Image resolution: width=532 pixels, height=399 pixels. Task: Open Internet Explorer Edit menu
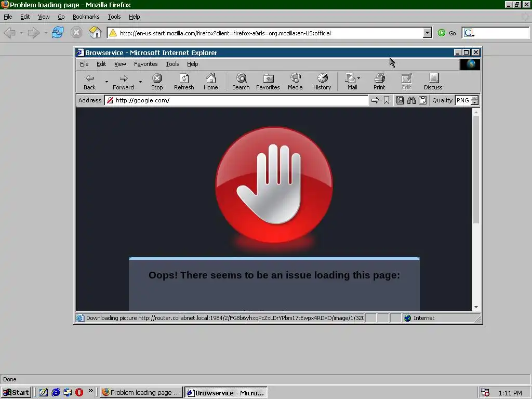pyautogui.click(x=101, y=64)
